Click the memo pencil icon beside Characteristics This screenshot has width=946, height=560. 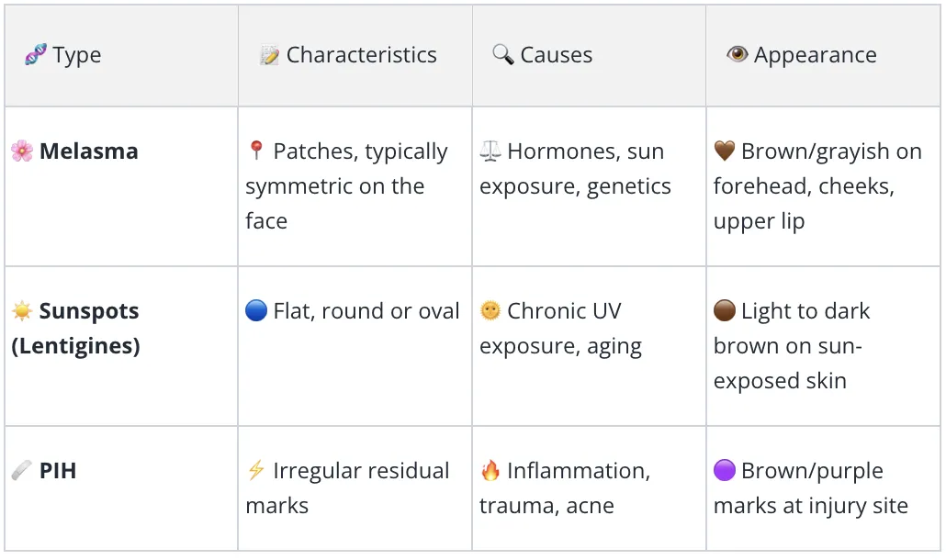[x=269, y=55]
